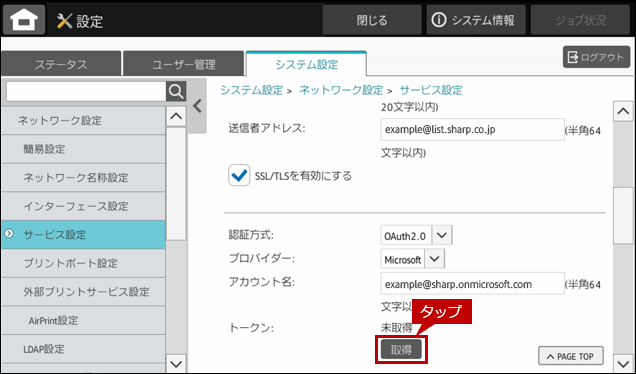Click the 認証方式: label

[x=251, y=235]
